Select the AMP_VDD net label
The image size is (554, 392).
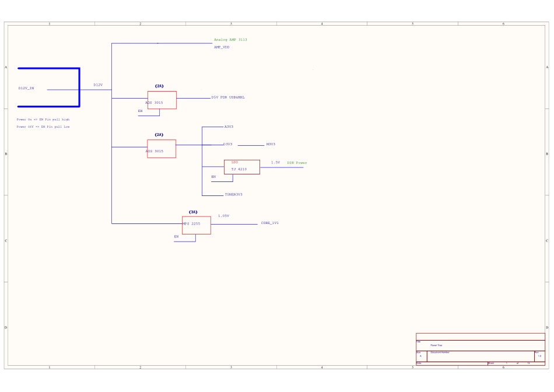pyautogui.click(x=222, y=47)
